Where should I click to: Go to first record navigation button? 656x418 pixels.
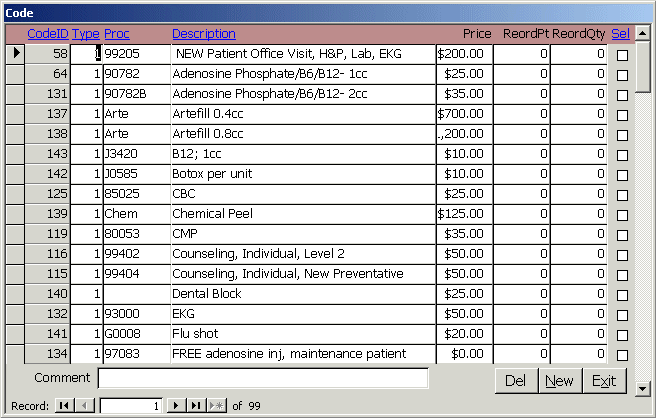tap(64, 406)
